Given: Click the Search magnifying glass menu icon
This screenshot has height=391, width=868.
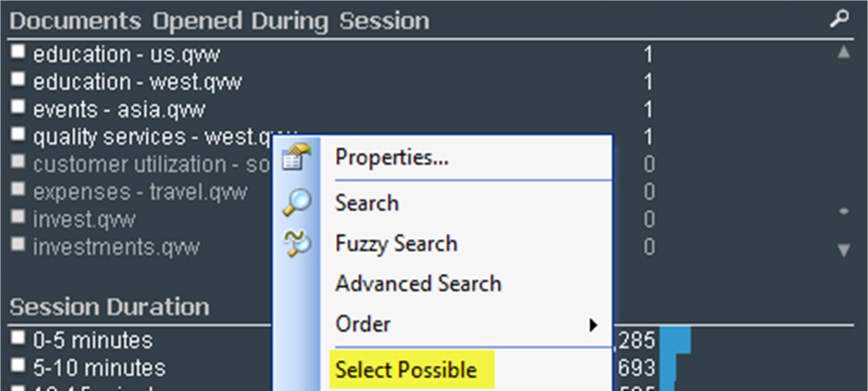Looking at the screenshot, I should 296,202.
